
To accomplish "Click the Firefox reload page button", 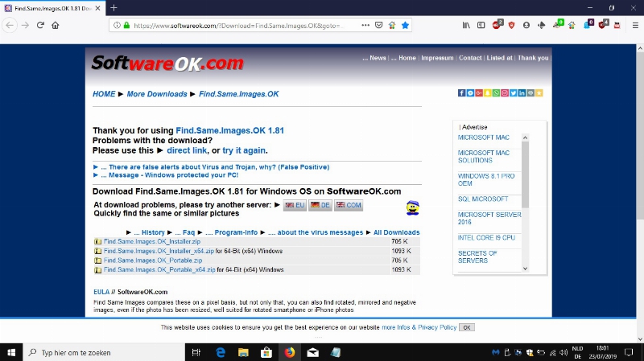I will click(40, 25).
